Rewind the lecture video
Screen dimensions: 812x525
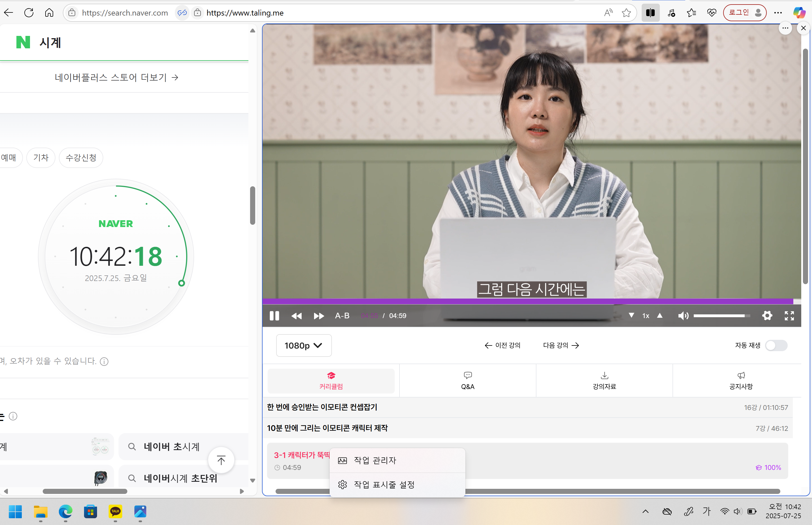point(297,316)
